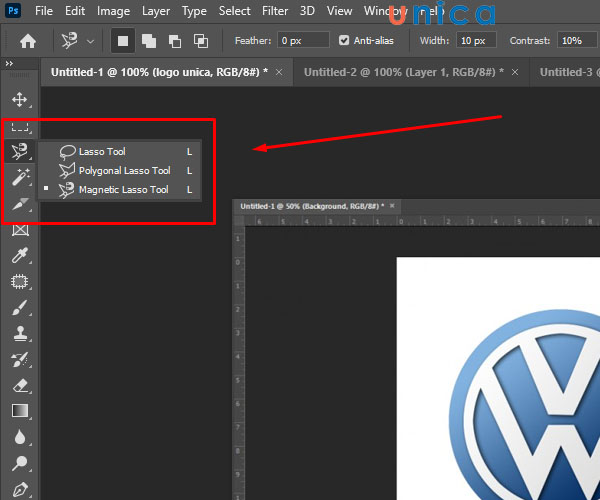Open the Type menu

click(x=194, y=11)
